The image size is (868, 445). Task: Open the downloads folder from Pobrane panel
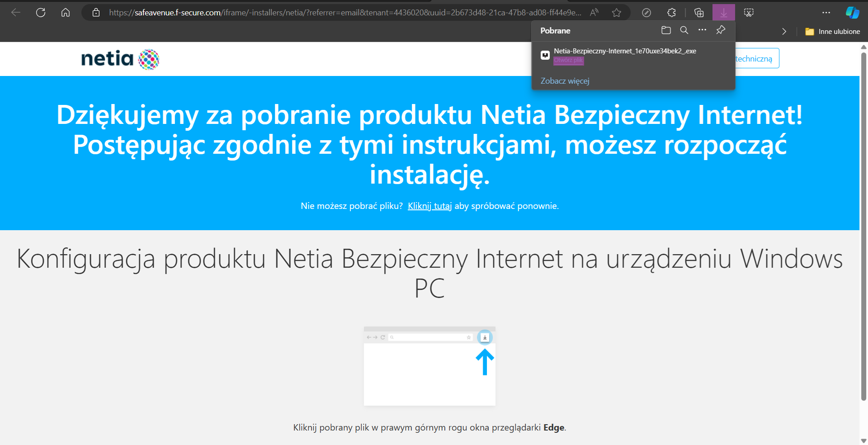click(x=666, y=30)
